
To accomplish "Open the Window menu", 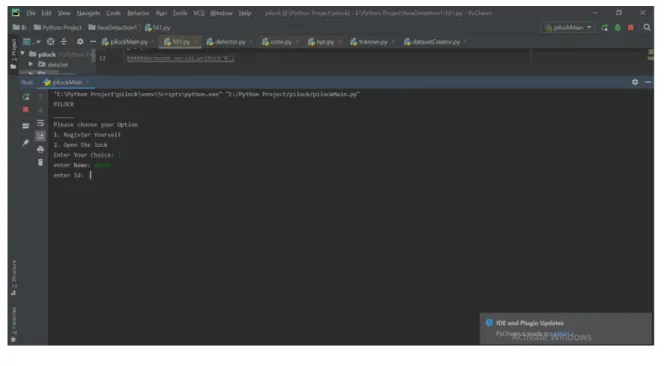I will coord(221,13).
